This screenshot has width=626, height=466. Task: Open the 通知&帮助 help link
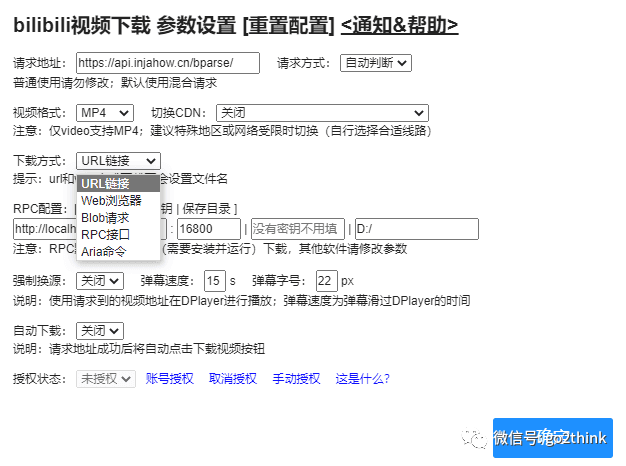click(x=399, y=25)
